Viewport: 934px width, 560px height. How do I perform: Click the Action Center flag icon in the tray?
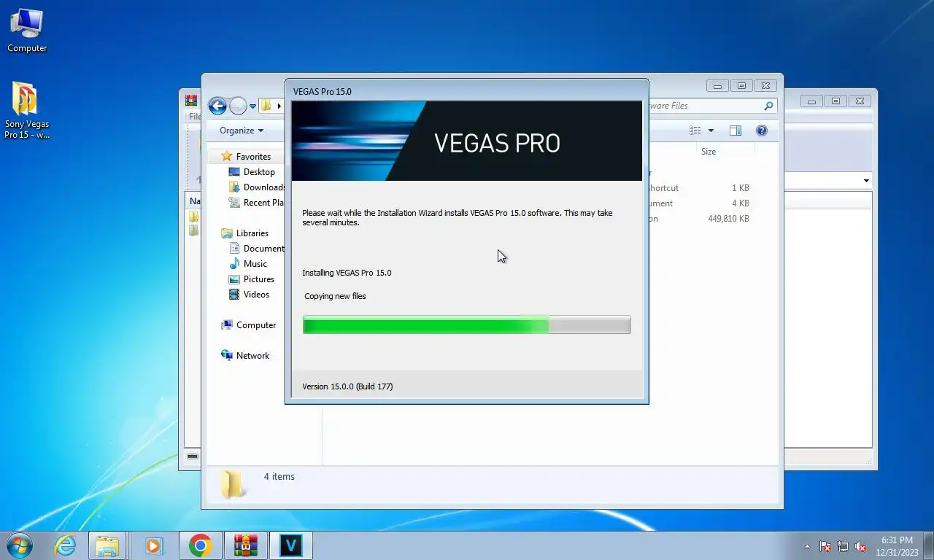(825, 546)
